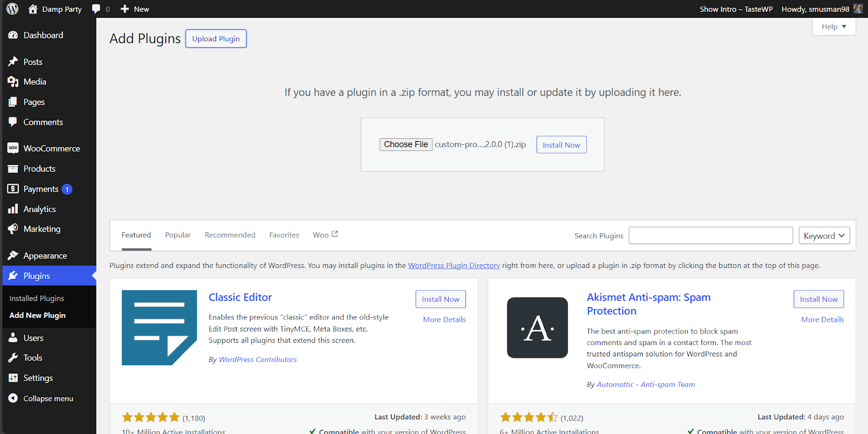868x434 pixels.
Task: Click the plus New icon in admin bar
Action: pos(125,9)
